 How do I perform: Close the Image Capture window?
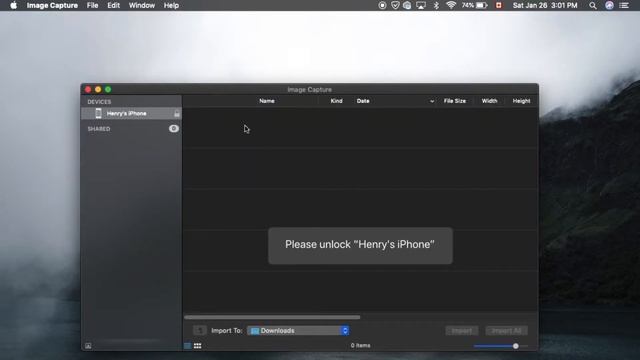coord(88,89)
